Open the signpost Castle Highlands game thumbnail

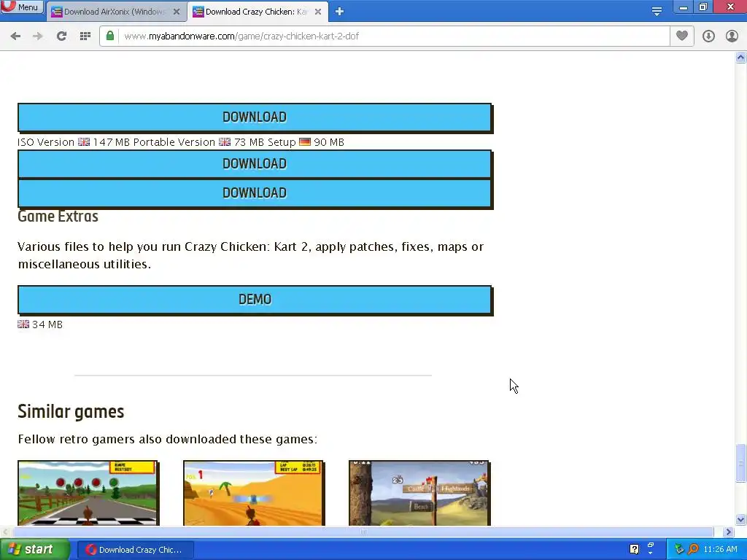pyautogui.click(x=419, y=493)
